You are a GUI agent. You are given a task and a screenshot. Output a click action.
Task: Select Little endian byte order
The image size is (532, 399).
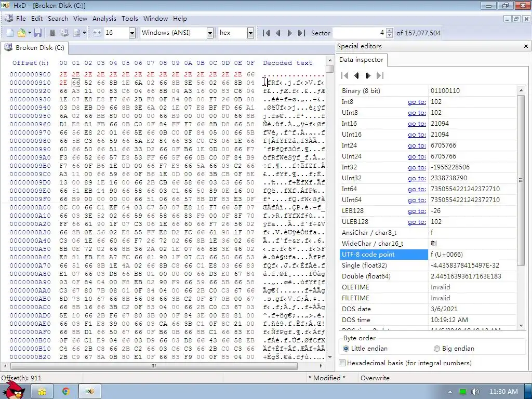pos(365,349)
